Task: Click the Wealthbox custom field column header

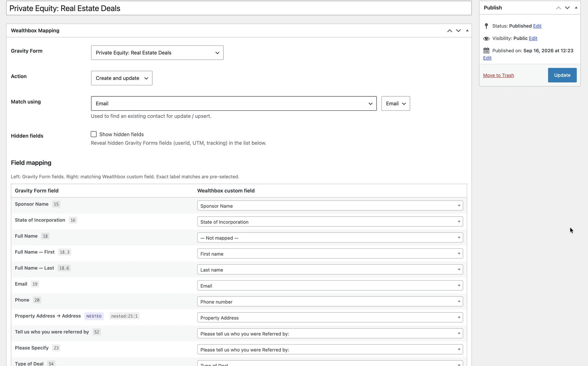Action: (226, 191)
